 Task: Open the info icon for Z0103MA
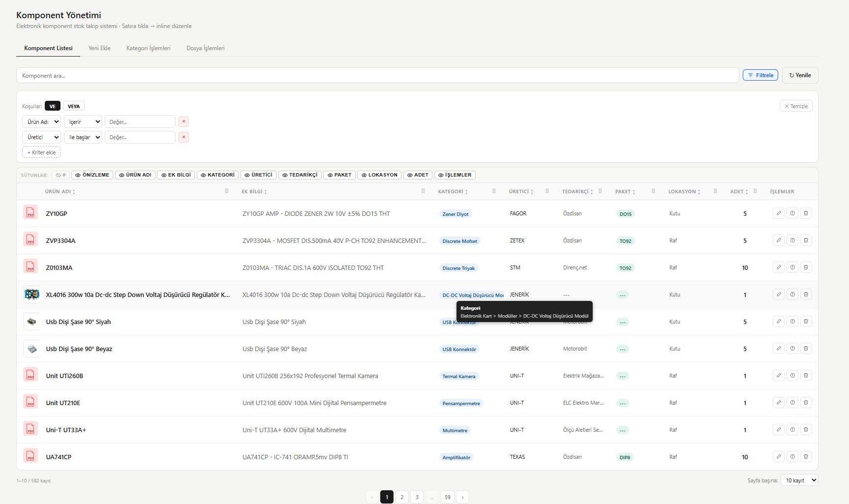pyautogui.click(x=792, y=267)
